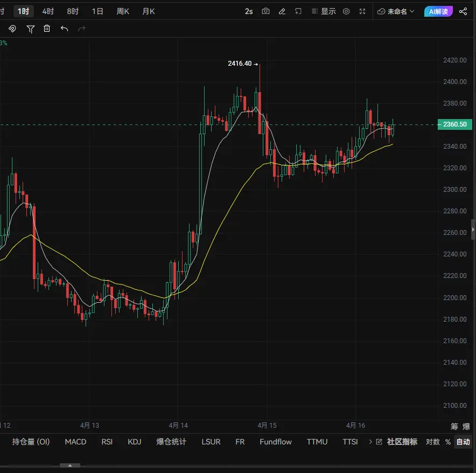Toggle the FR indicator
The image size is (476, 473).
[240, 441]
